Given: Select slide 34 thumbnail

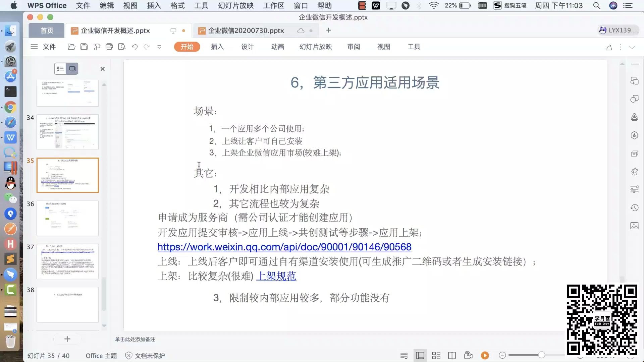Looking at the screenshot, I should tap(67, 132).
